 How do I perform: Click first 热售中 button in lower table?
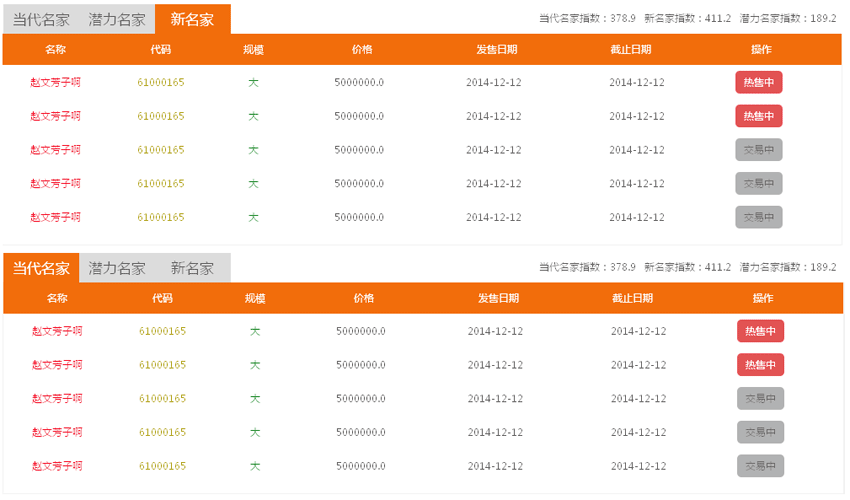coord(760,331)
